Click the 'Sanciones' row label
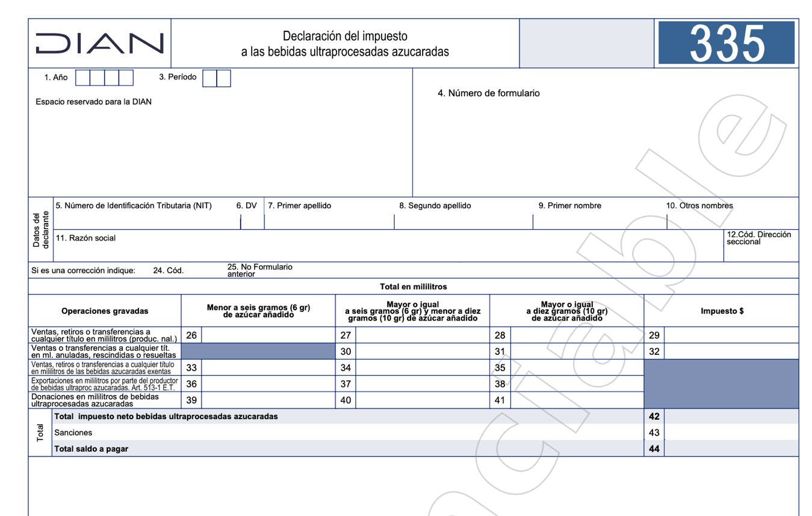The height and width of the screenshot is (516, 812). coord(73,433)
